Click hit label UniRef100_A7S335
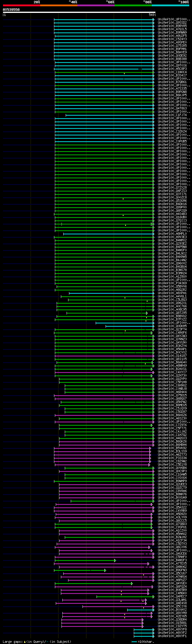This screenshot has width=192, height=644. tap(172, 88)
